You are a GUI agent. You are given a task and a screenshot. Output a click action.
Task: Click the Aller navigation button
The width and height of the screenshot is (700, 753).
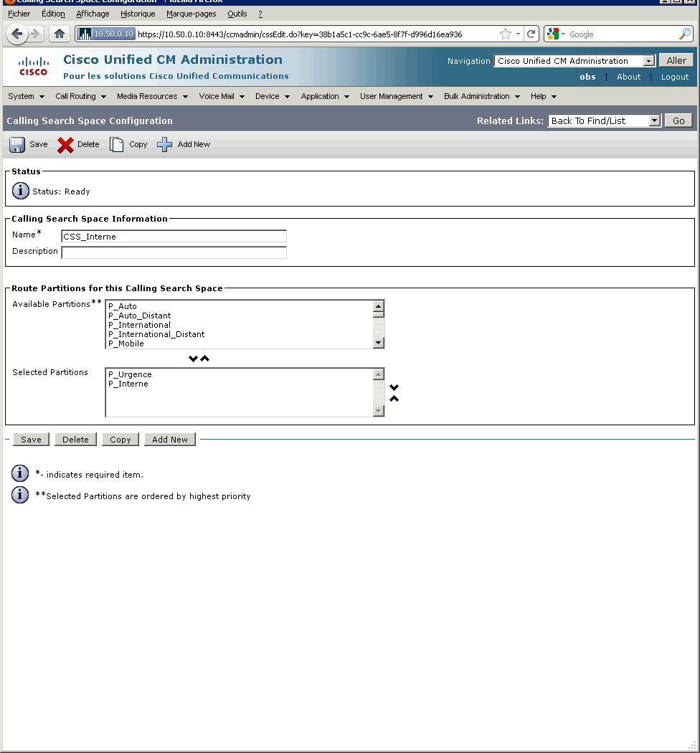[676, 60]
